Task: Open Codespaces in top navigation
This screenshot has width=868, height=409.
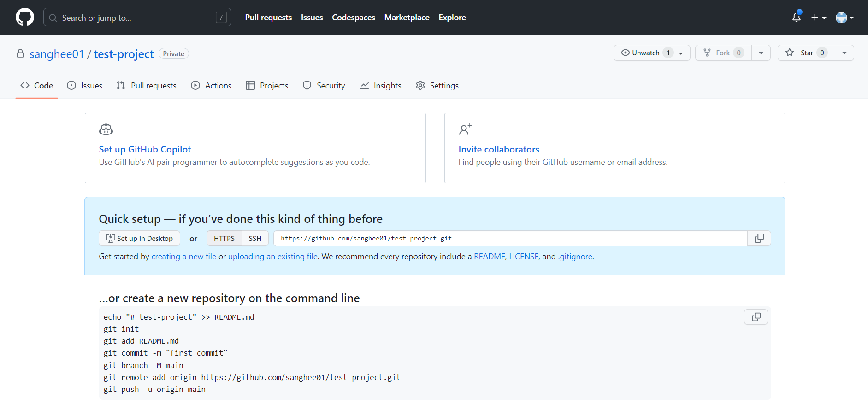Action: pos(354,18)
